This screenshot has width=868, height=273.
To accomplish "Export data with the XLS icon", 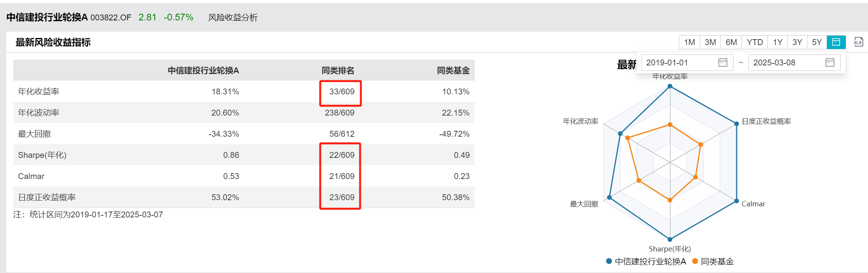I will [x=858, y=42].
